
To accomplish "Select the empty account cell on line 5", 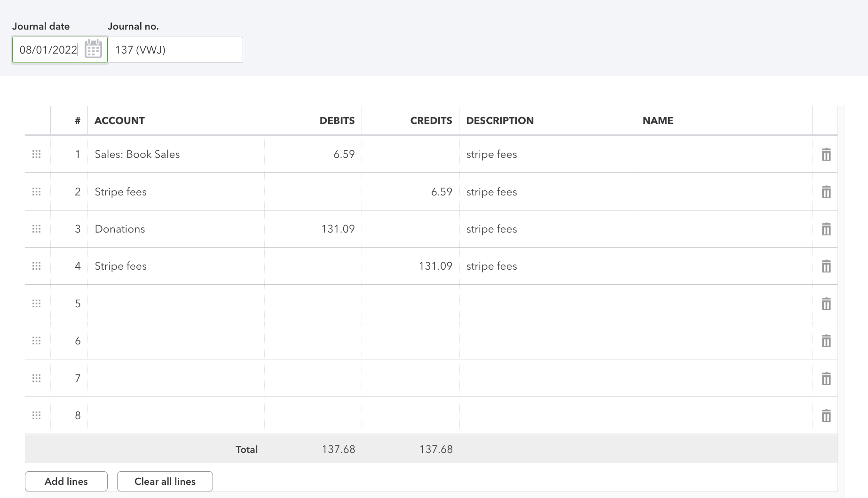I will click(x=175, y=303).
